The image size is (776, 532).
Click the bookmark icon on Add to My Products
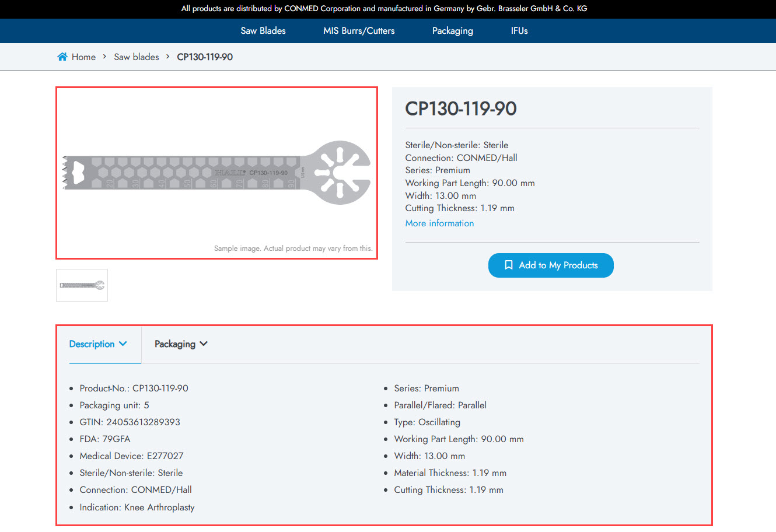(508, 265)
